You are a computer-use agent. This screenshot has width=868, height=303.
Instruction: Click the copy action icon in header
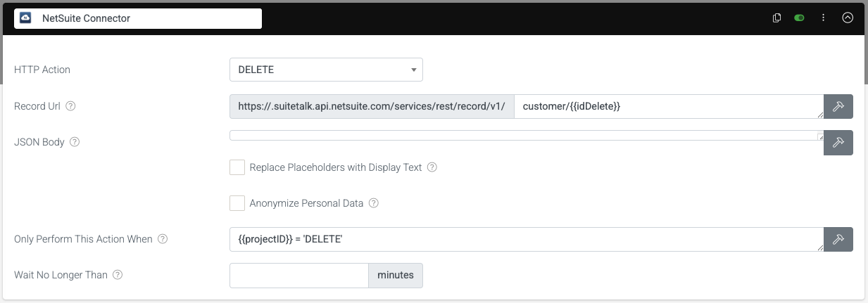[x=777, y=18]
